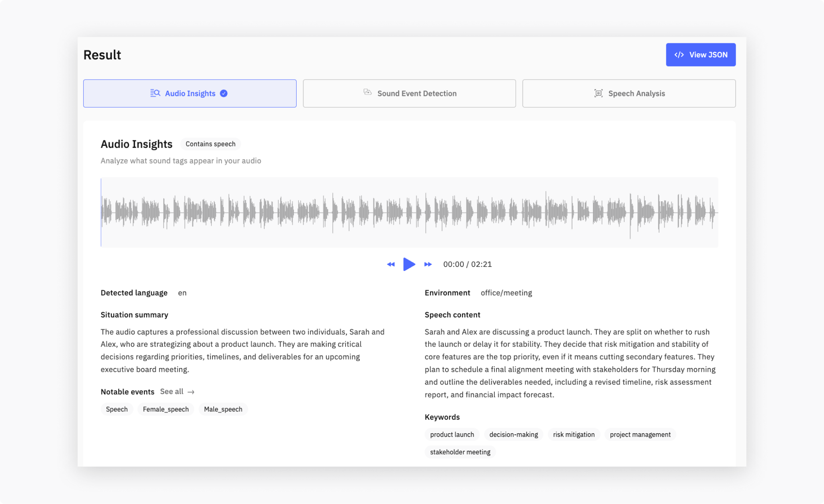Fast-forward the audio playback
The height and width of the screenshot is (504, 824).
(428, 265)
